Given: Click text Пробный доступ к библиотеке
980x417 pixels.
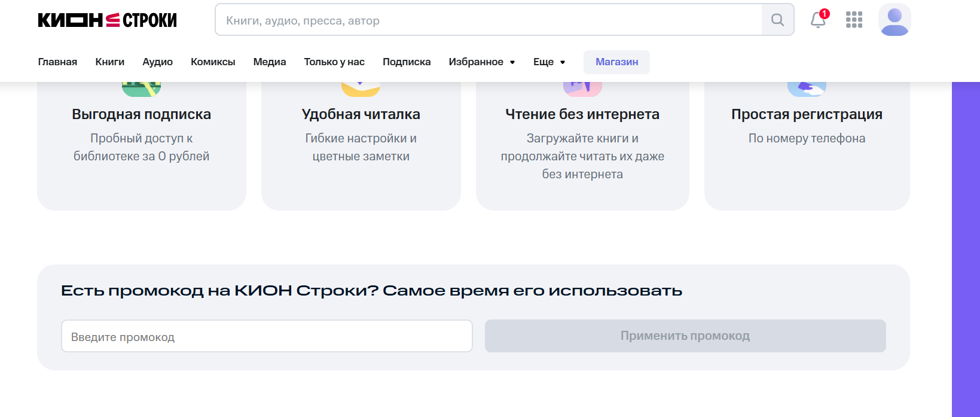Looking at the screenshot, I should click(142, 147).
